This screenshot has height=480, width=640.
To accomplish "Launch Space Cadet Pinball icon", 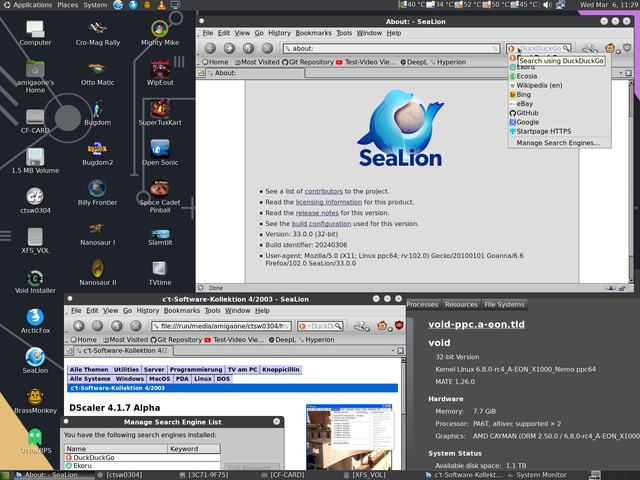I will click(160, 197).
